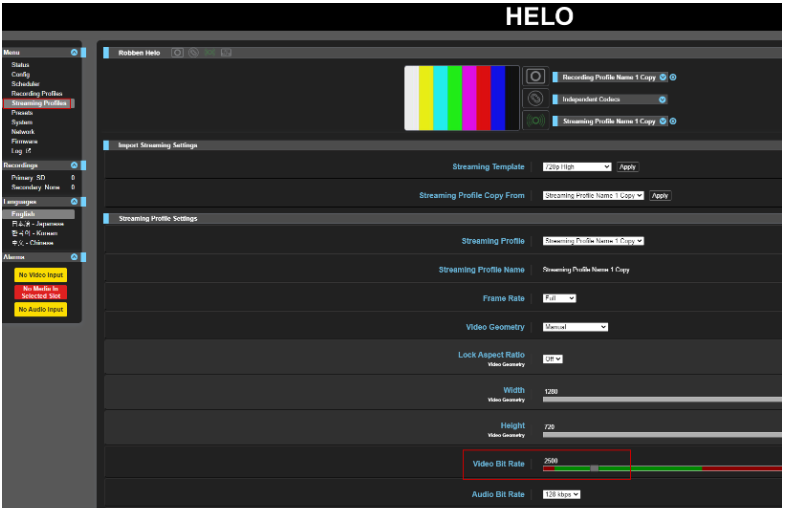Viewport: 786px width, 513px height.
Task: Open Config in the menu
Action: click(21, 74)
